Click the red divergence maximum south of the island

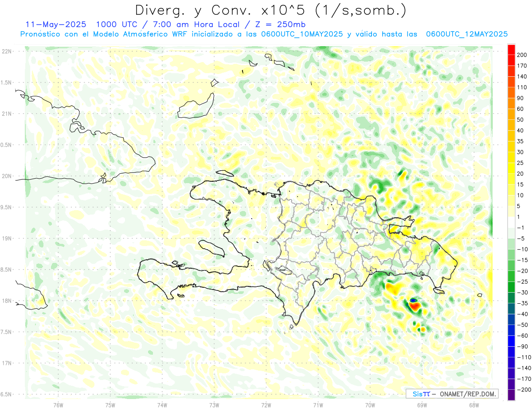[415, 306]
